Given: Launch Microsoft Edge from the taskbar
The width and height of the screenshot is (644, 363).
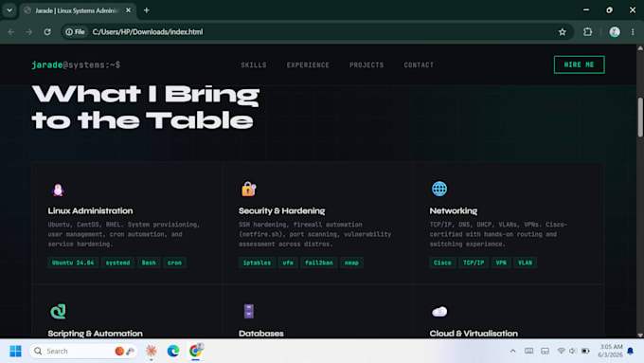Looking at the screenshot, I should (173, 351).
